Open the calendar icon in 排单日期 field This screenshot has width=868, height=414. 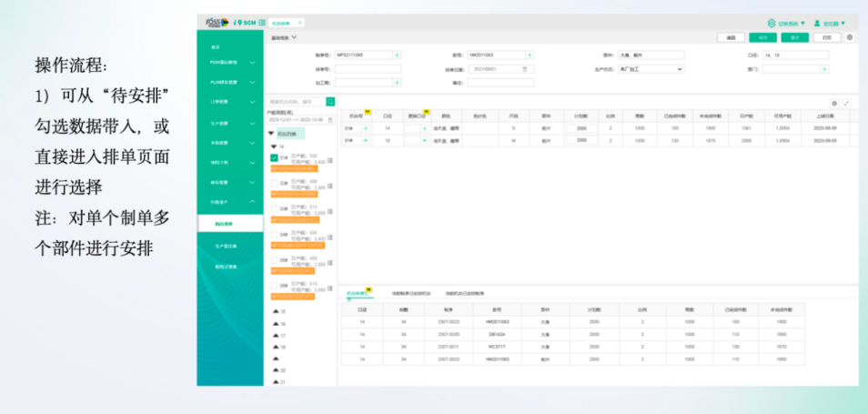pos(524,68)
